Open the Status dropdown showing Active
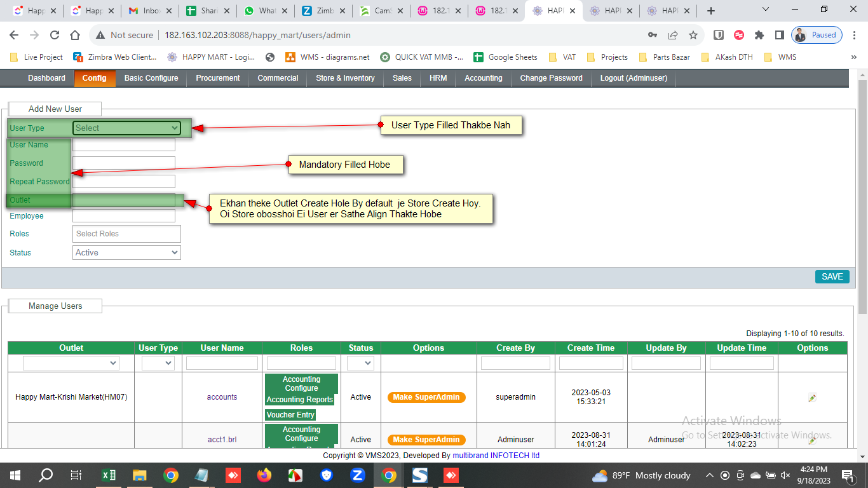 pos(127,253)
